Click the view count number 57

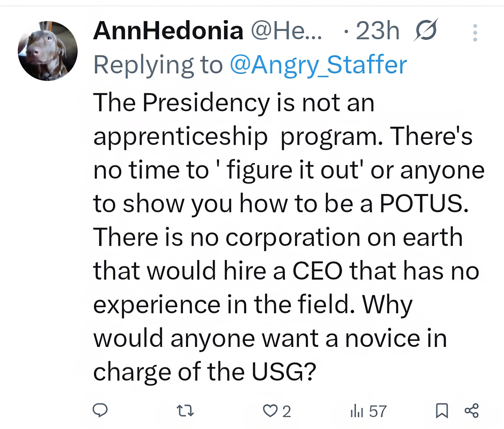click(x=378, y=411)
